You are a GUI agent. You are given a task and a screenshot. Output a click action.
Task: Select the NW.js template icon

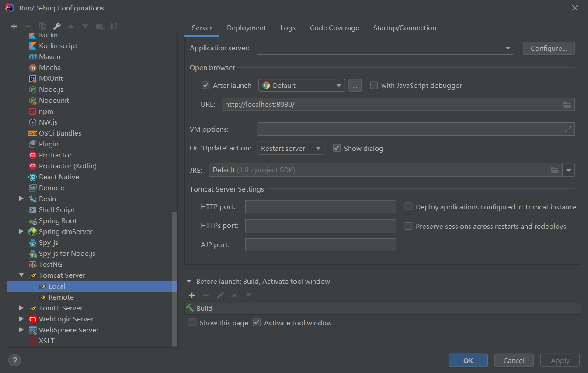pos(32,122)
